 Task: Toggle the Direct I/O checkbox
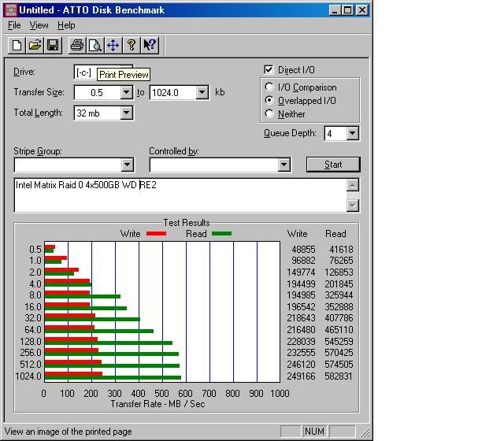pos(269,70)
